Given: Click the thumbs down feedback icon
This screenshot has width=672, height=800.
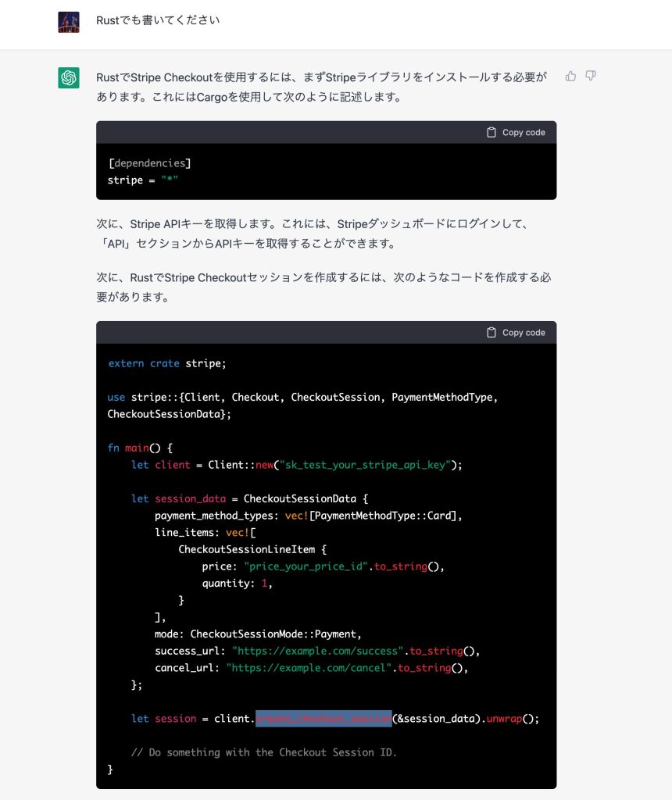Looking at the screenshot, I should 591,76.
